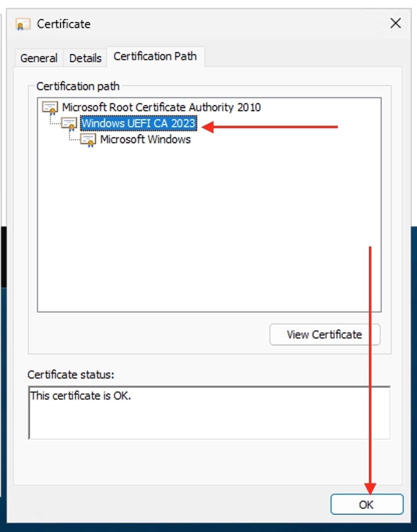Select the Certification Path tab
This screenshot has width=417, height=532.
pyautogui.click(x=155, y=57)
